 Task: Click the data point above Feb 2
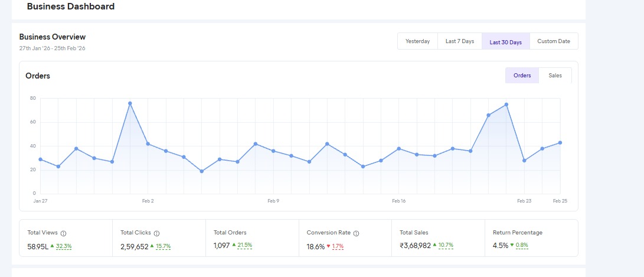(148, 144)
